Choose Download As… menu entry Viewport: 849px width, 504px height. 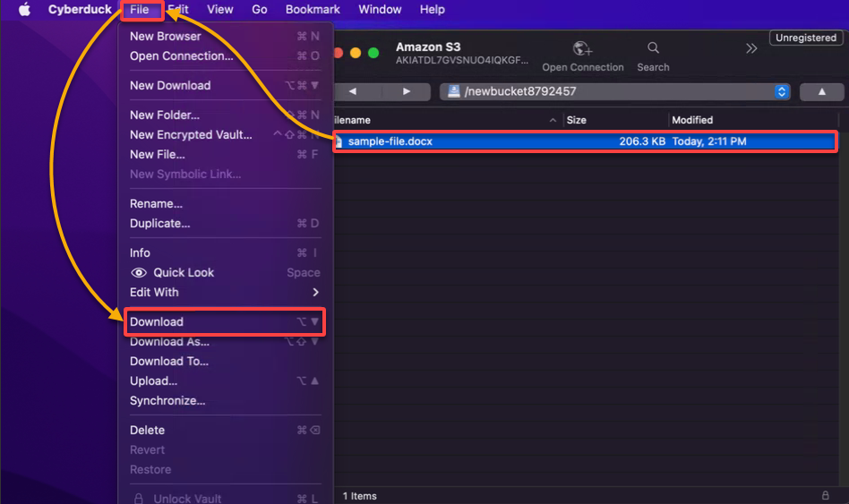[x=225, y=342]
